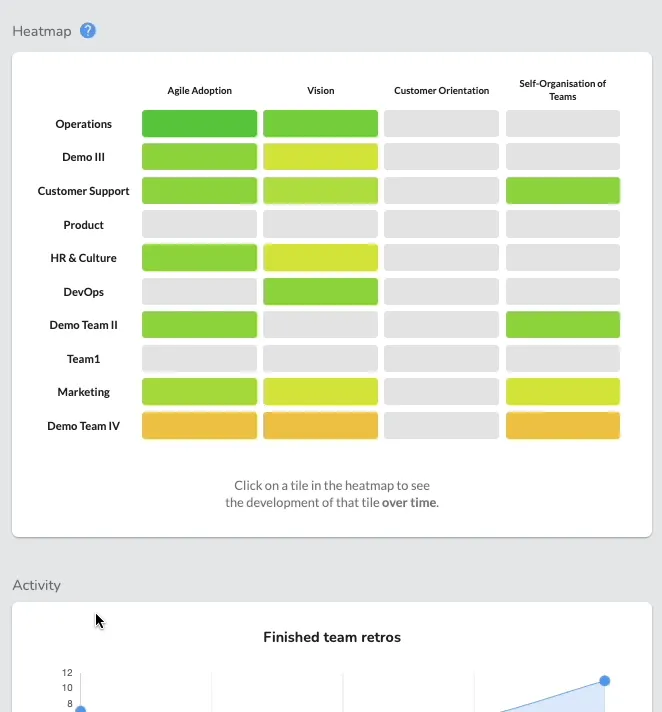The height and width of the screenshot is (712, 662).
Task: Click the Marketing team row label
Action: 83,392
